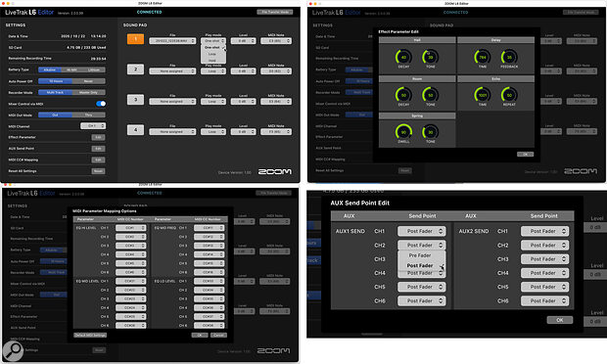Click OK in MIDI Parameter Mapping Options
Screen dimensions: 607x364
[x=200, y=335]
